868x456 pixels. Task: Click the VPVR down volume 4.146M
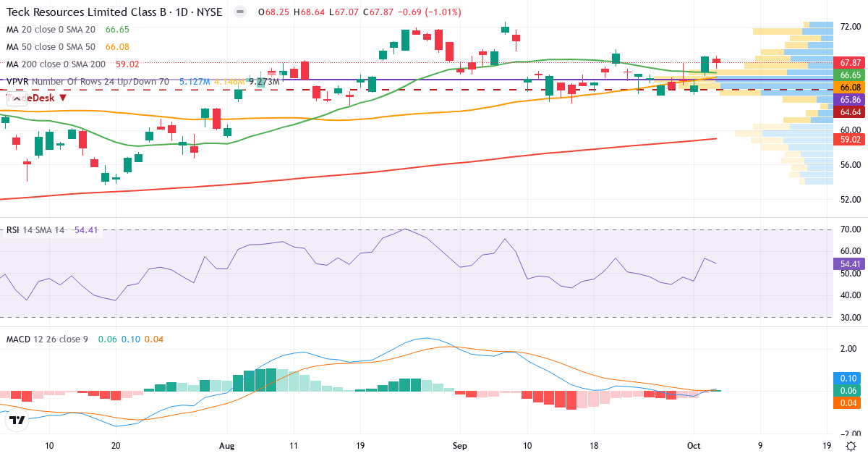pos(229,82)
